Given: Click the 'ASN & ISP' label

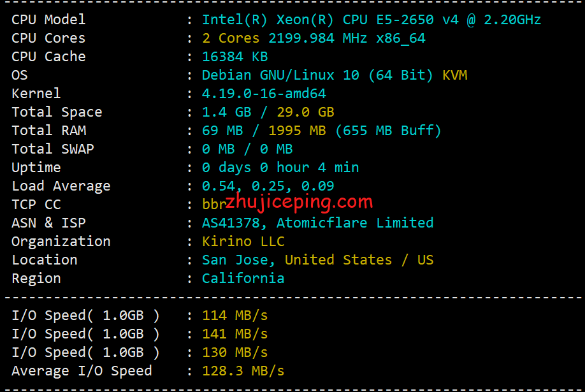Looking at the screenshot, I should point(48,223).
